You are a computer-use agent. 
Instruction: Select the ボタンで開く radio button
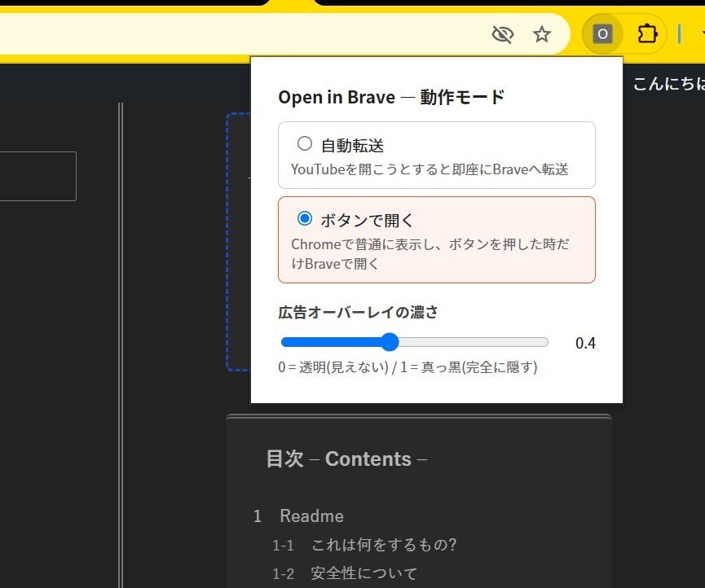305,219
